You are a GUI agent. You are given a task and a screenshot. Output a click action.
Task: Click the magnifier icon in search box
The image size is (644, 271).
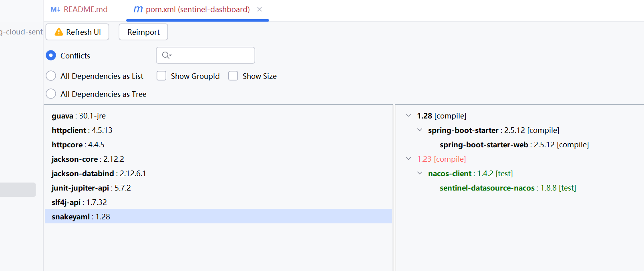(x=167, y=55)
